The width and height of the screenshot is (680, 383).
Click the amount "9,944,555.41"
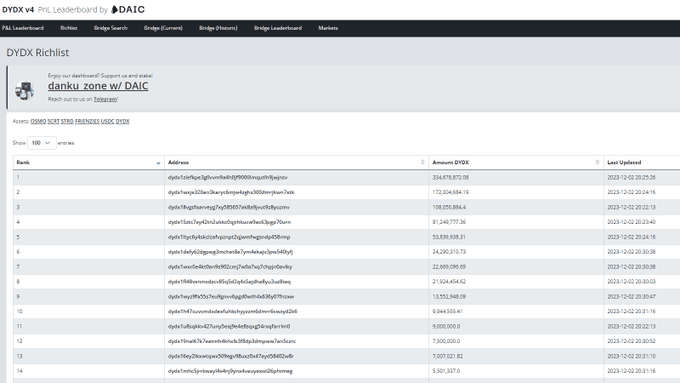(x=448, y=311)
